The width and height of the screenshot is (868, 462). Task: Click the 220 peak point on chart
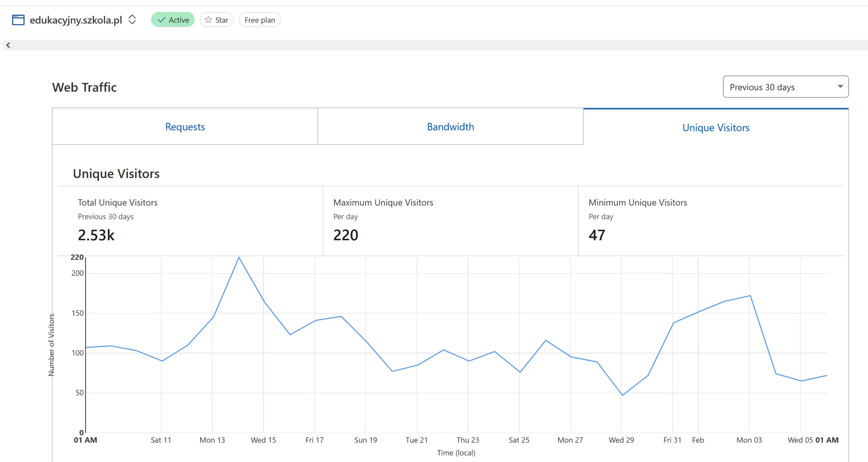[x=239, y=257]
